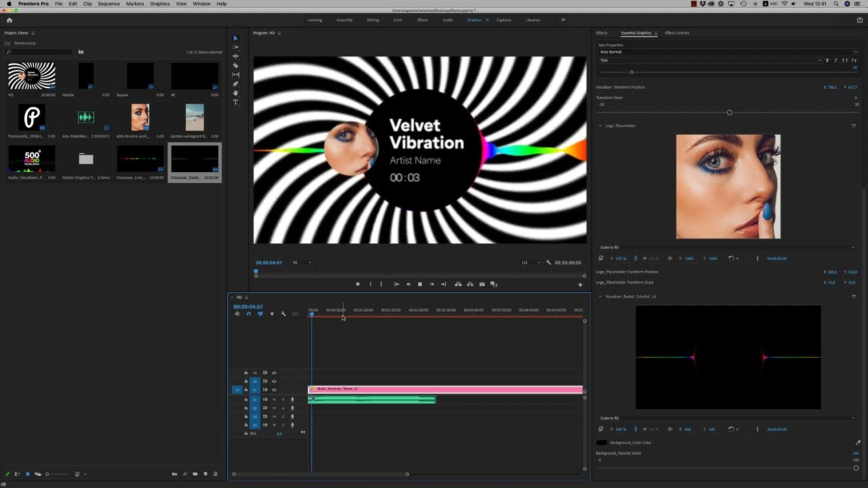Add marker in Program monitor
This screenshot has width=868, height=488.
[x=358, y=284]
